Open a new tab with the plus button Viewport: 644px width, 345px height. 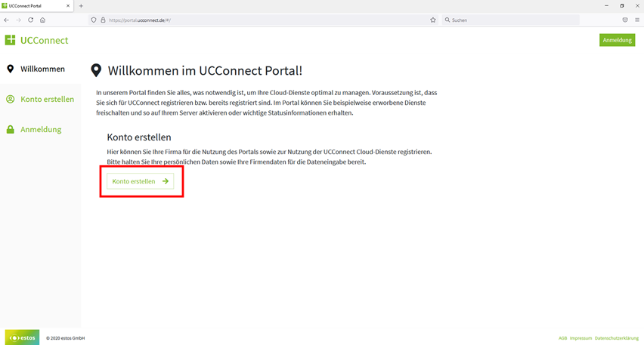coord(81,5)
